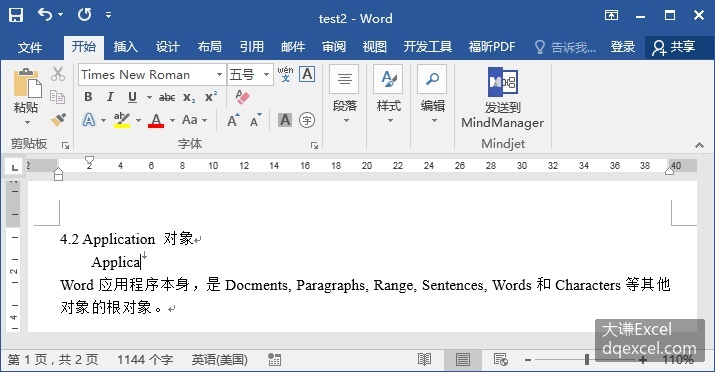Click the 告诉我 search box
Image resolution: width=715 pixels, height=372 pixels.
pos(565,47)
